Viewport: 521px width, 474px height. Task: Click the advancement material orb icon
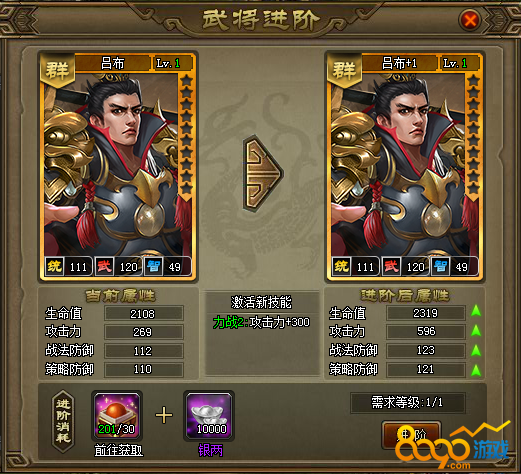[117, 415]
